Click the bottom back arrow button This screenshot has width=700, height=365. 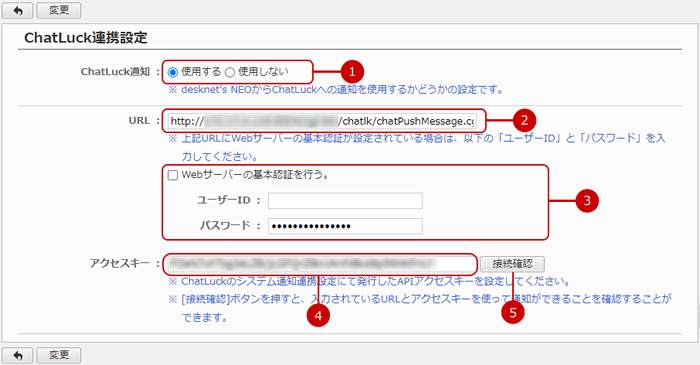pos(17,355)
